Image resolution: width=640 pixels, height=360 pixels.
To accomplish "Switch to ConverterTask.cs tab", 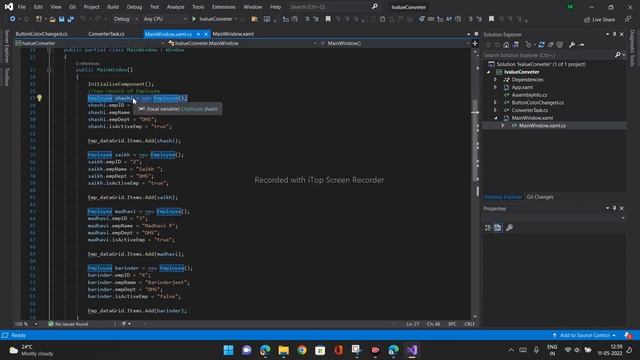I will tap(107, 34).
